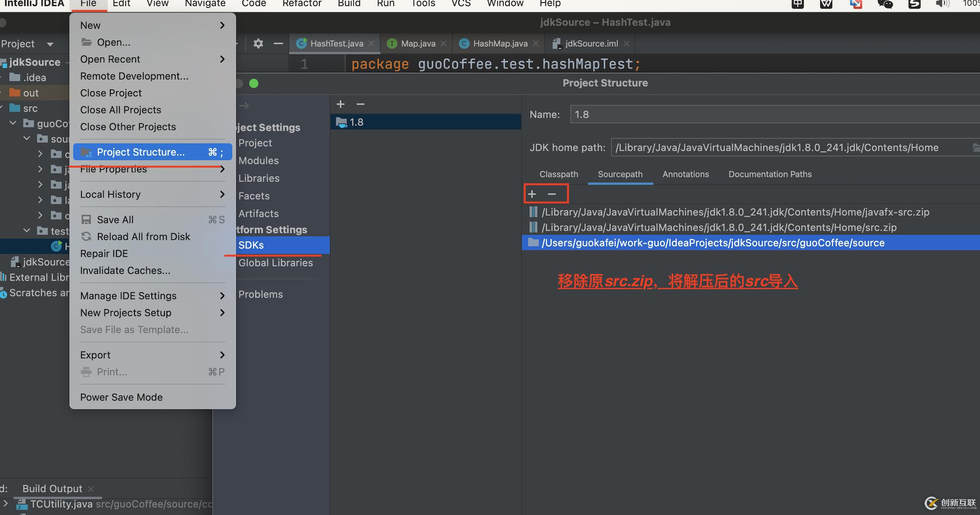Viewport: 980px width, 515px height.
Task: Edit the SDK Name field
Action: (775, 114)
